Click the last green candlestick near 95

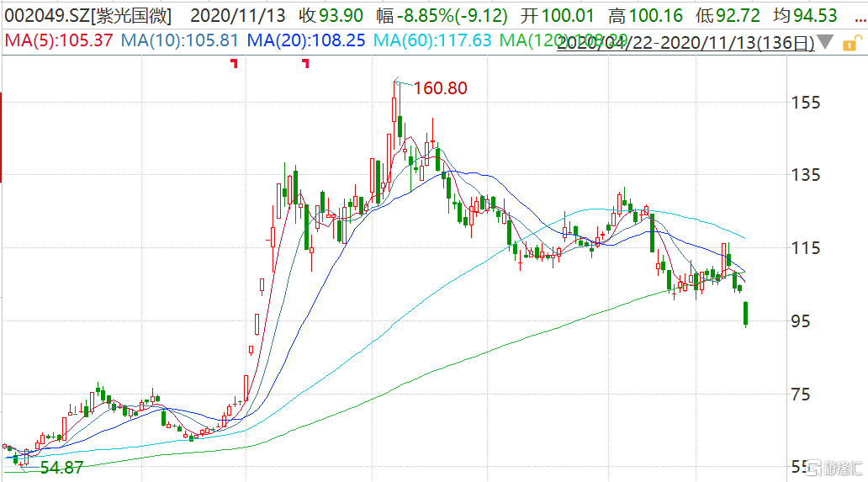pyautogui.click(x=746, y=314)
